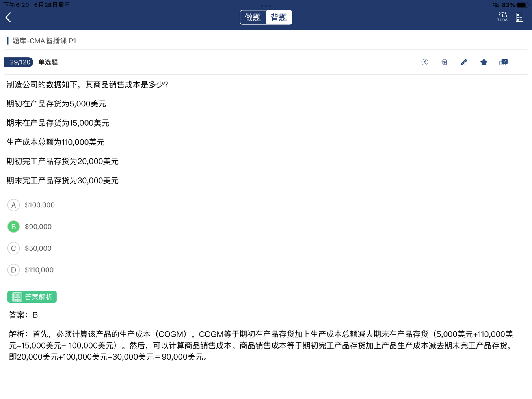Open the answer sheet checklist icon
This screenshot has height=399, width=532.
[x=519, y=17]
